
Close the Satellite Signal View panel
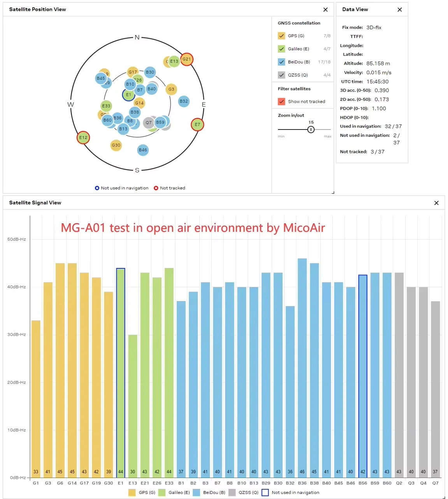click(436, 203)
